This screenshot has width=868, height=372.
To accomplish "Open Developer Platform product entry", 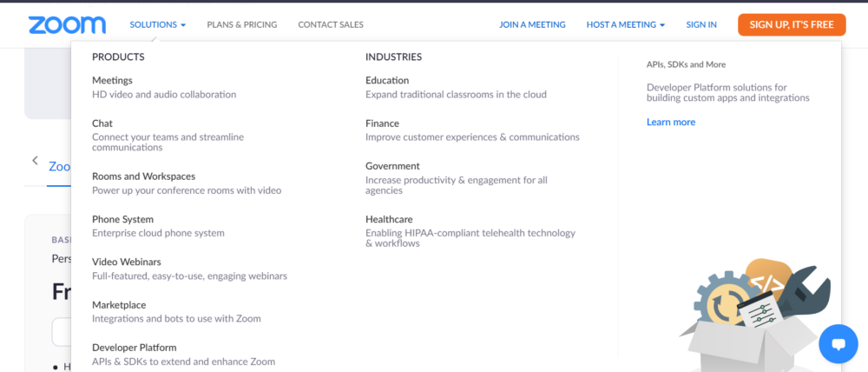I will tap(134, 348).
